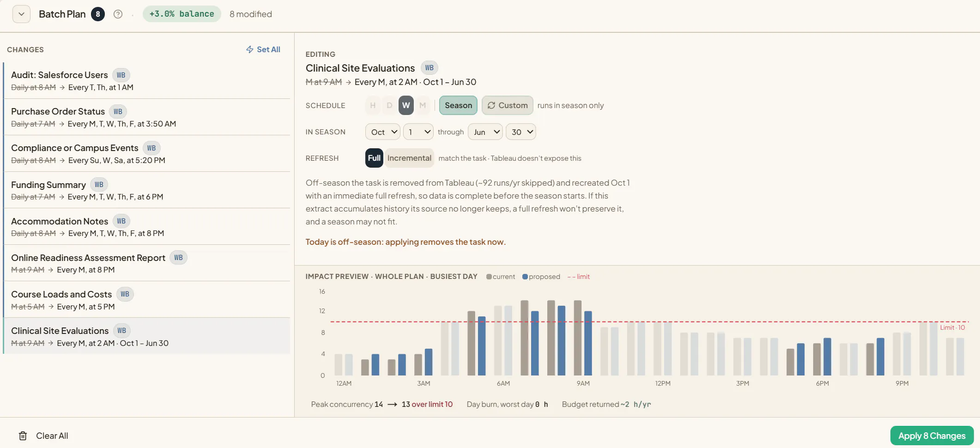Open the end day 30 dropdown
Image resolution: width=980 pixels, height=448 pixels.
click(x=521, y=132)
